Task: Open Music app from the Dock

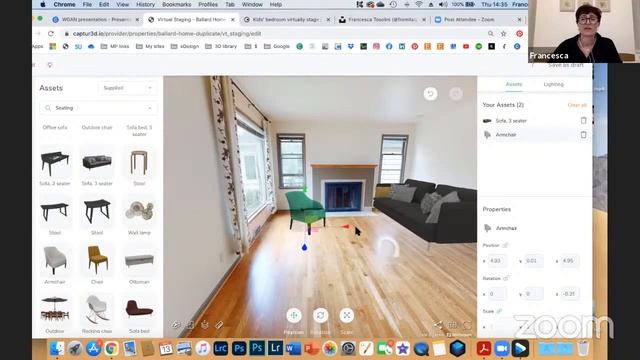Action: 202,349
